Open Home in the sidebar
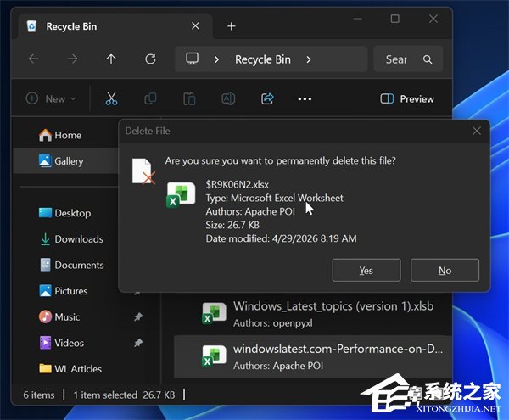Viewport: 509px width, 420px height. (60, 135)
